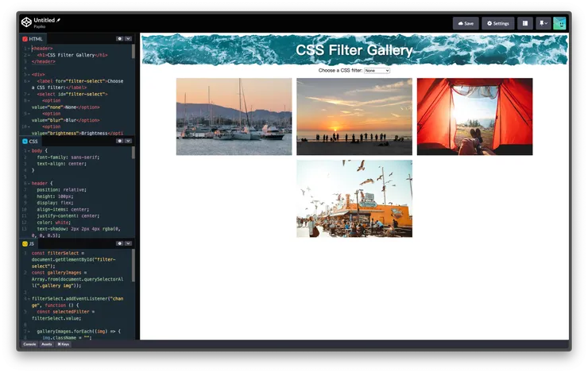
Task: Select the CSS editor tab
Action: (x=30, y=141)
